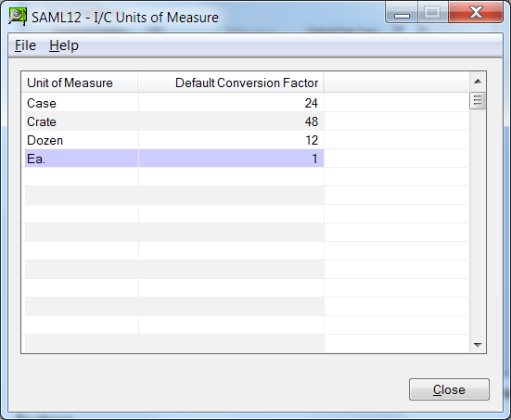511x420 pixels.
Task: Click the scroll down arrow on the grid
Action: [x=478, y=345]
